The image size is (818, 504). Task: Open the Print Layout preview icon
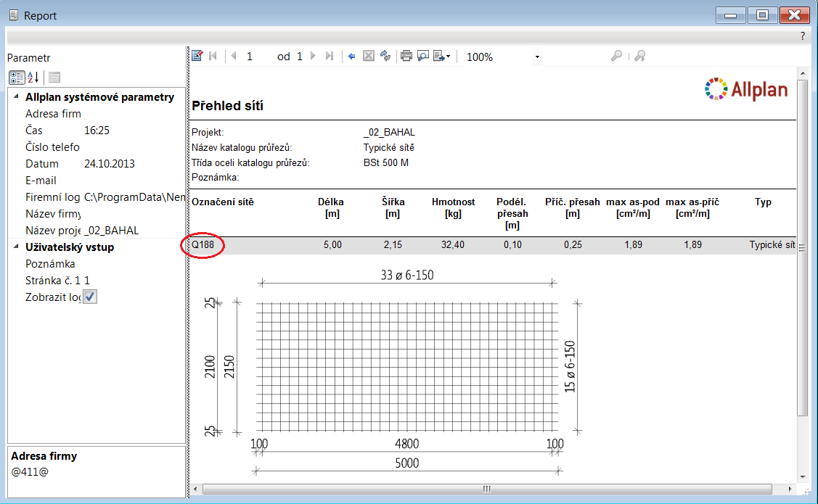[x=423, y=56]
